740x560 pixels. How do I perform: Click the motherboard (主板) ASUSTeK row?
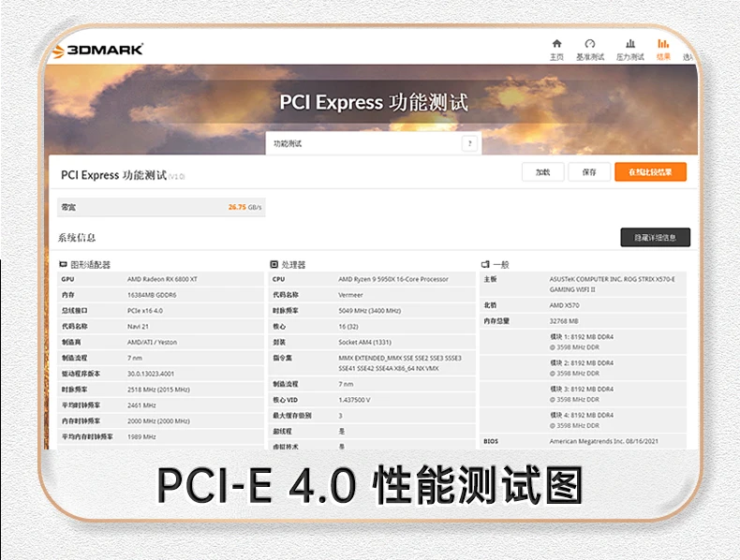584,285
